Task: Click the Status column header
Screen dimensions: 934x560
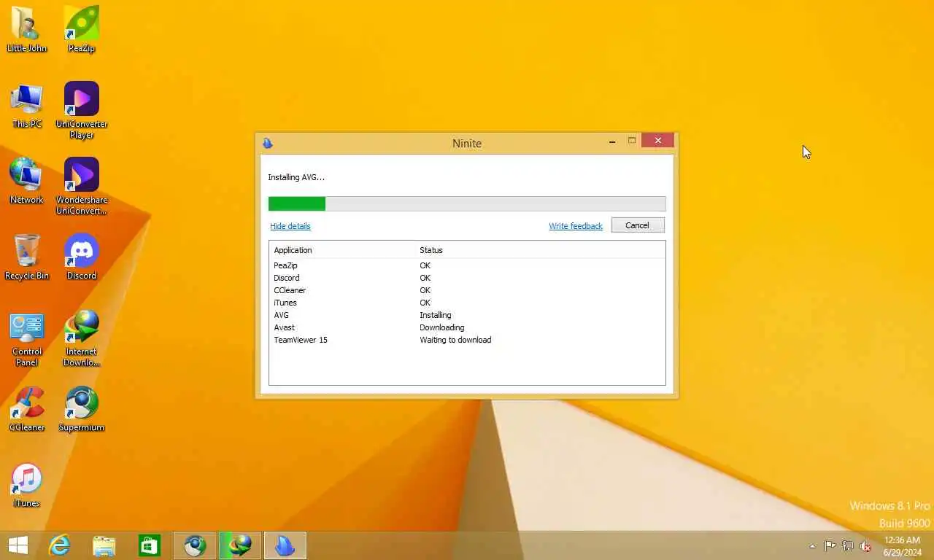Action: (x=540, y=250)
